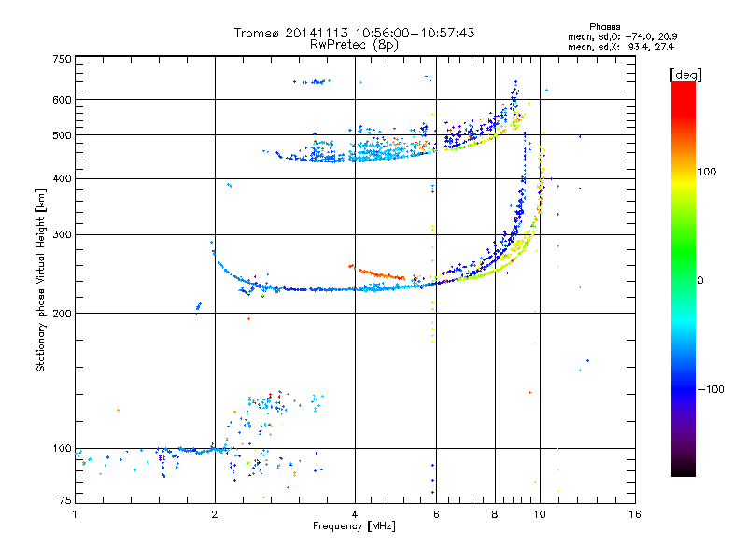
Task: Click the 'Phases' header text
Action: coord(604,27)
